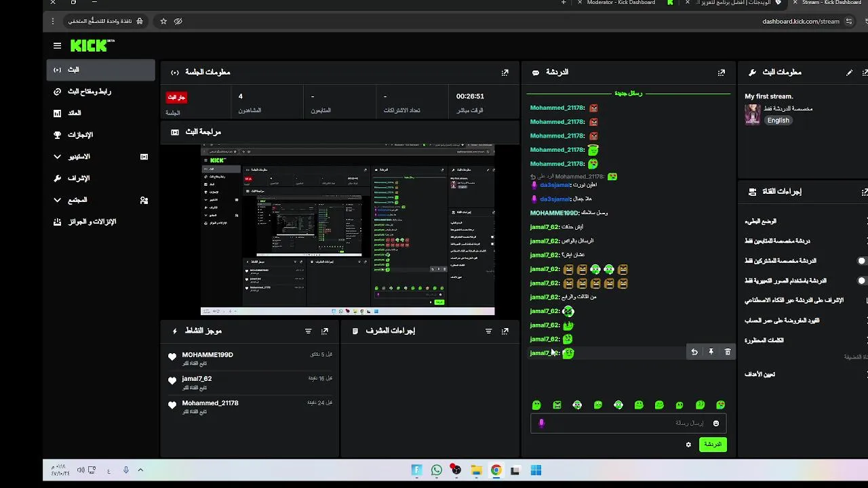The height and width of the screenshot is (488, 868).
Task: Open the incognito window indicator
Action: click(x=105, y=21)
